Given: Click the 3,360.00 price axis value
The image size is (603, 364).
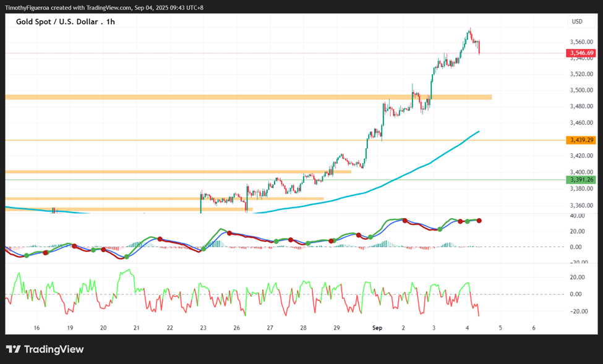Looking at the screenshot, I should 581,205.
